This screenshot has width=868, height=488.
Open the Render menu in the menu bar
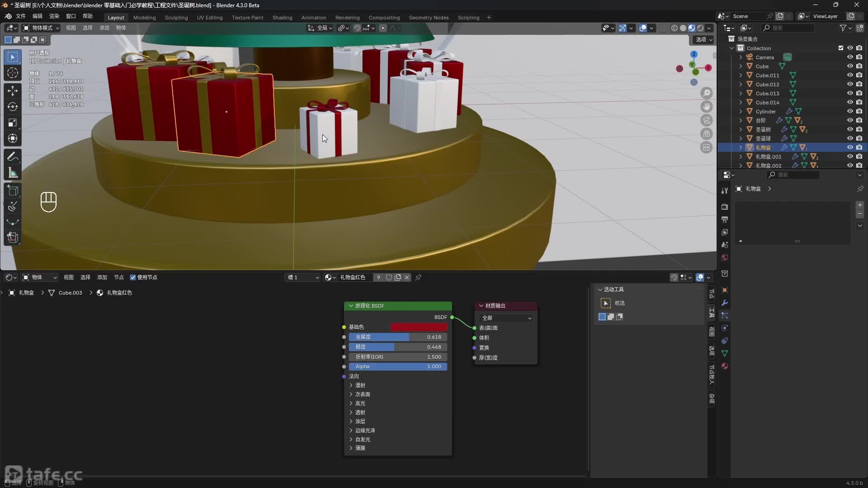pyautogui.click(x=54, y=16)
